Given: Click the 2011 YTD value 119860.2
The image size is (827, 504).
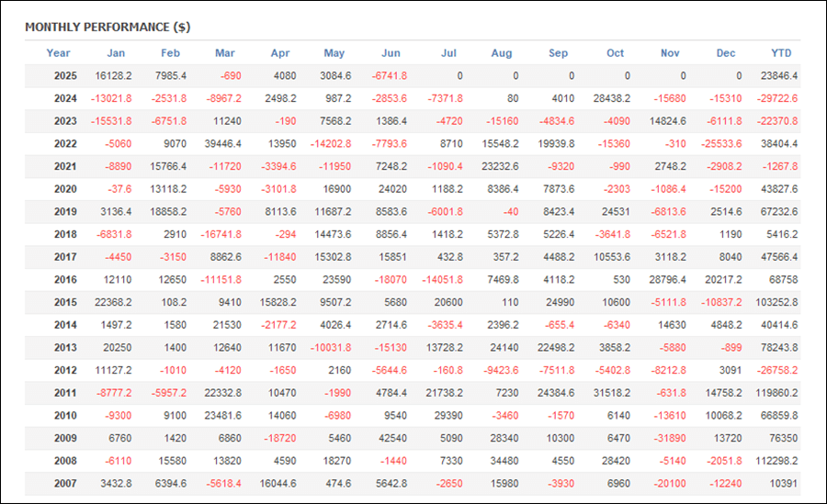Looking at the screenshot, I should (776, 393).
